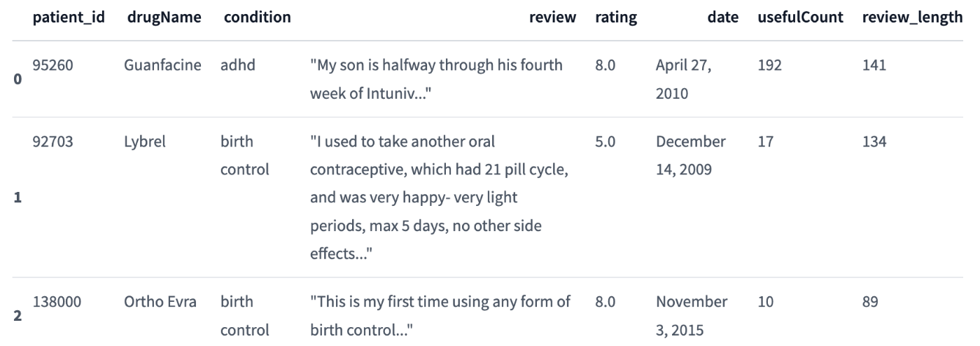This screenshot has width=980, height=346.
Task: Select the review starting "My son is halfway"
Action: coord(438,79)
